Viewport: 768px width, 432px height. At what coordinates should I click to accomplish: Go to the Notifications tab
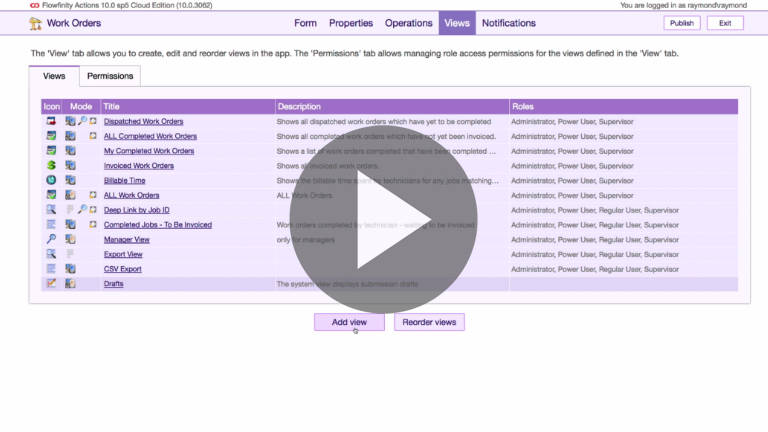point(508,23)
